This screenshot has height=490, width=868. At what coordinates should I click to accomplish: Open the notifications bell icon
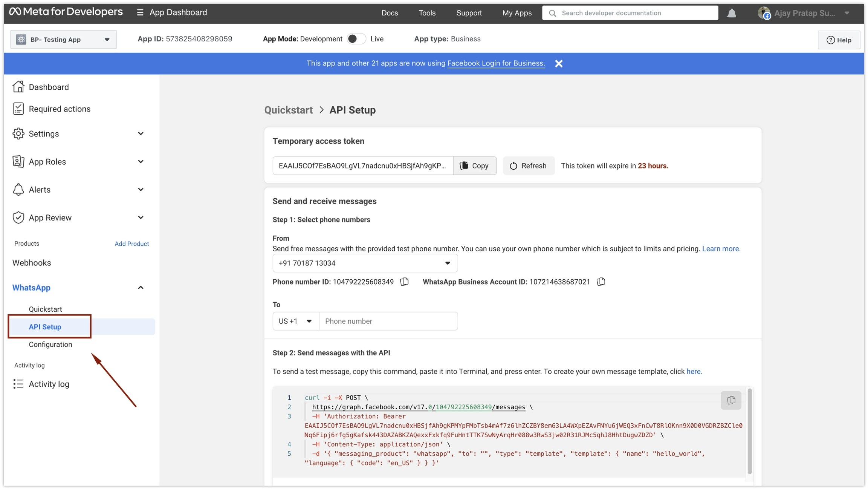click(731, 12)
